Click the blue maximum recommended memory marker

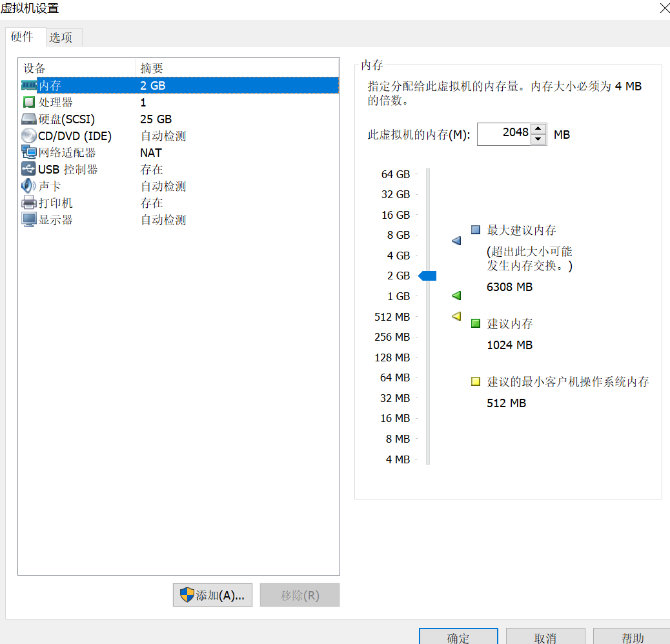456,240
